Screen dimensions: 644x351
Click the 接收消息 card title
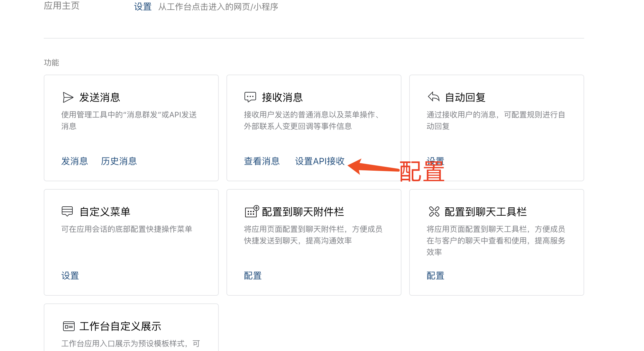point(282,97)
